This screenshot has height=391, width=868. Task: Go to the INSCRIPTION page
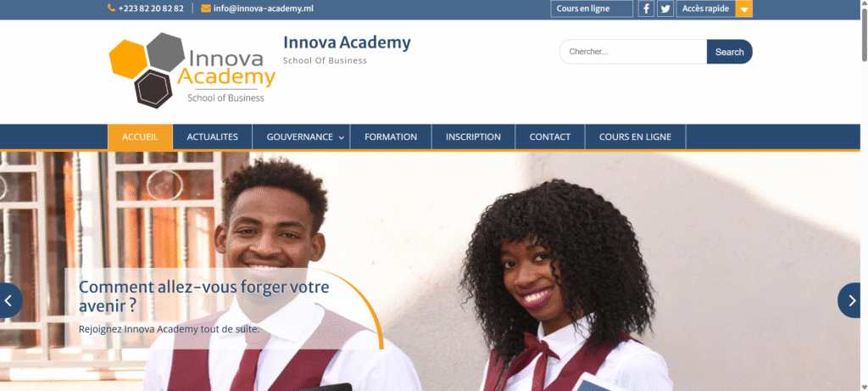tap(473, 137)
